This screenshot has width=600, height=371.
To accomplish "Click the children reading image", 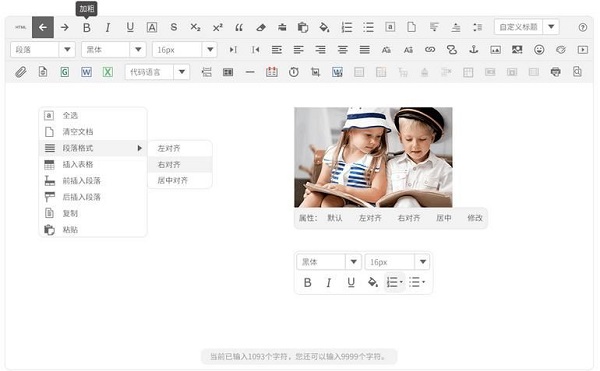I will pos(373,157).
